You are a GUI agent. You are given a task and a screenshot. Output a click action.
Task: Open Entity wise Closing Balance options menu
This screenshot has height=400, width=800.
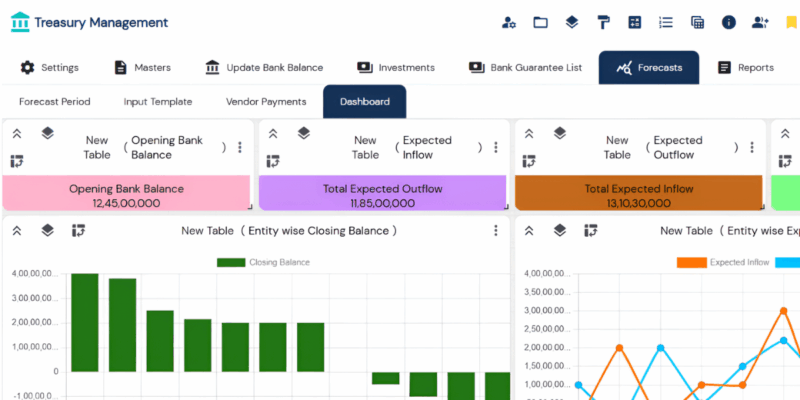click(x=495, y=231)
